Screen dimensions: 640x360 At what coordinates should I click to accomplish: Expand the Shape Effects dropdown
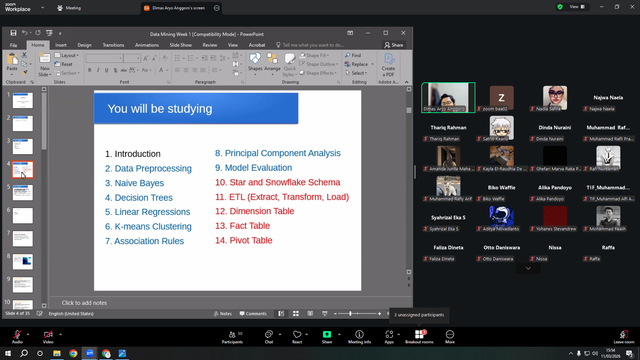click(318, 73)
